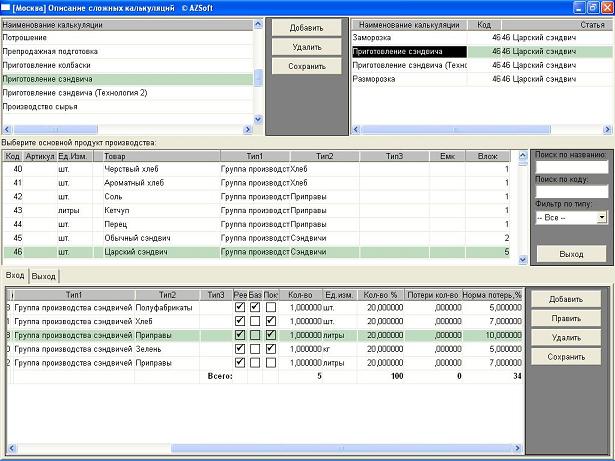
Task: Add a calculation with the top Добавить button
Action: [x=306, y=28]
